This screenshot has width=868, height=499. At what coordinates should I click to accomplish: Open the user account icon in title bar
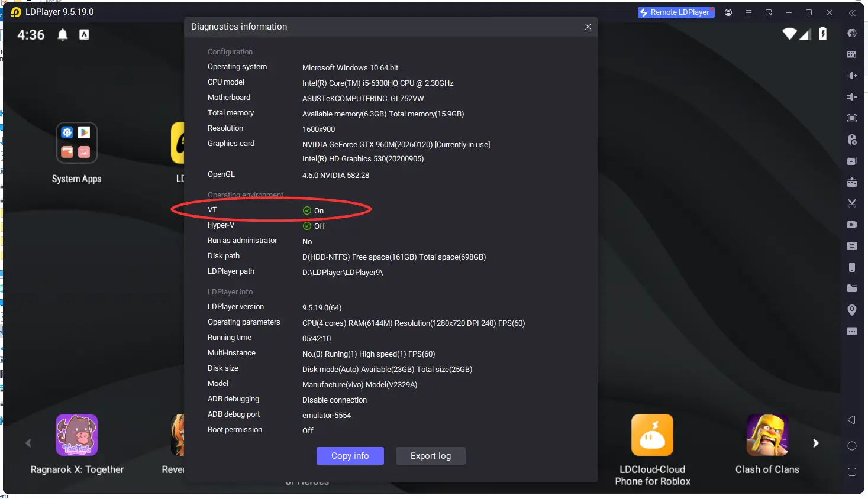pos(728,12)
